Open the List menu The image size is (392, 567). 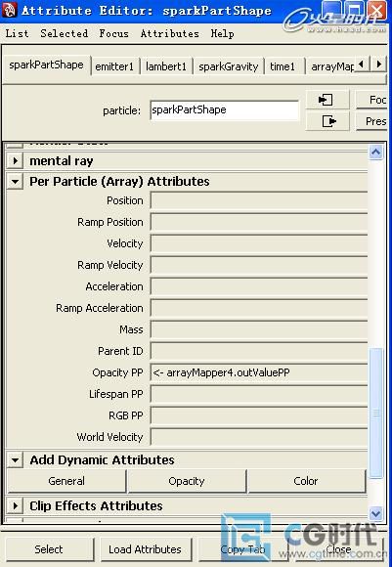pyautogui.click(x=17, y=33)
